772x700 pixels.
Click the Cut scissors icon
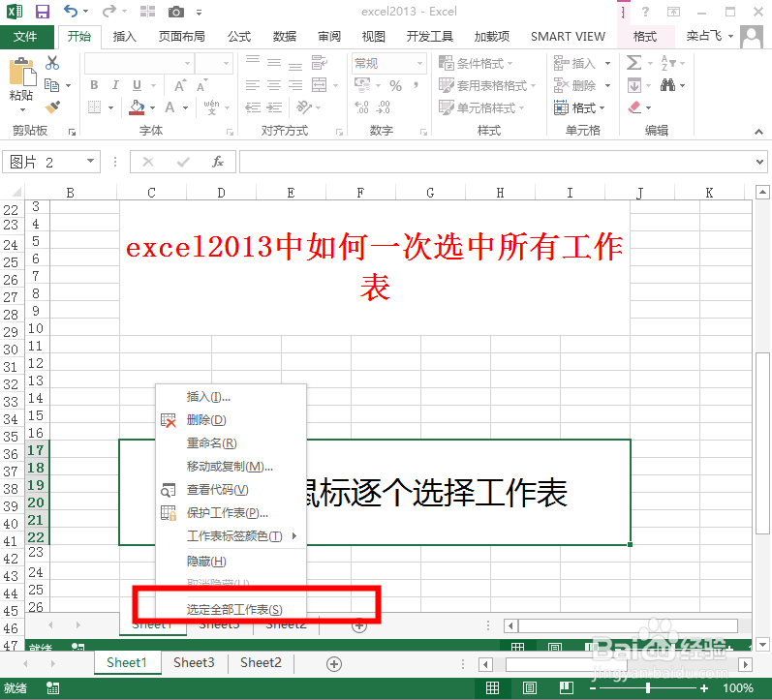52,63
